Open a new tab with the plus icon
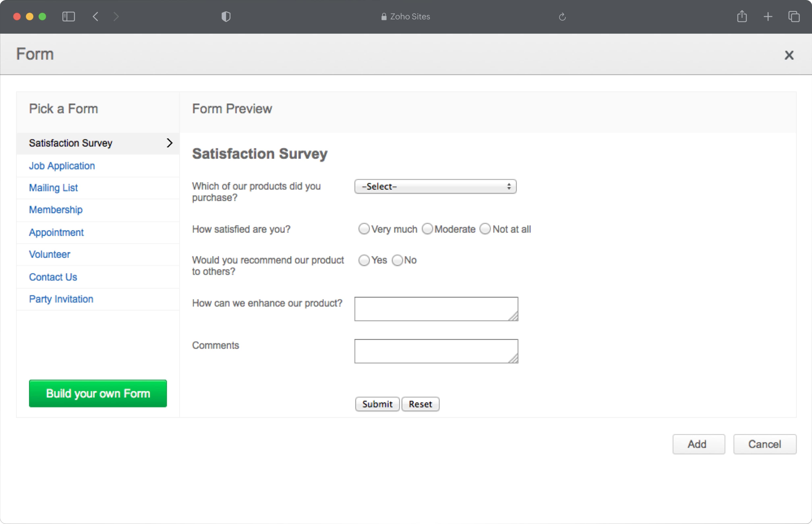The height and width of the screenshot is (524, 812). (768, 16)
